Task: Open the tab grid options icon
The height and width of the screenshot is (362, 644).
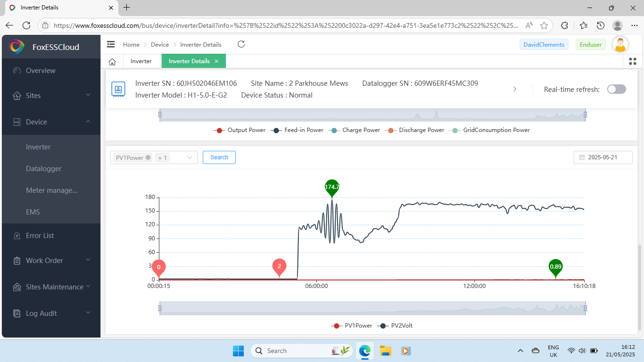Action: (633, 61)
